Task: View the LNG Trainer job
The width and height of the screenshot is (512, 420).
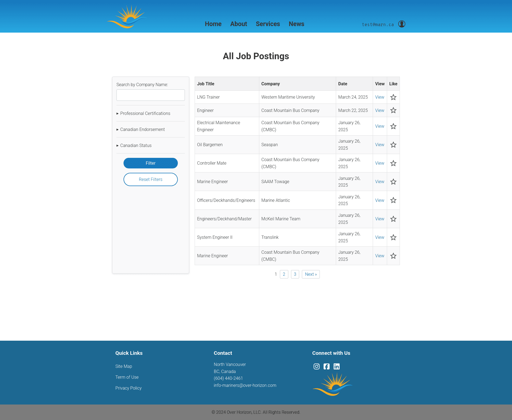Action: [x=380, y=97]
